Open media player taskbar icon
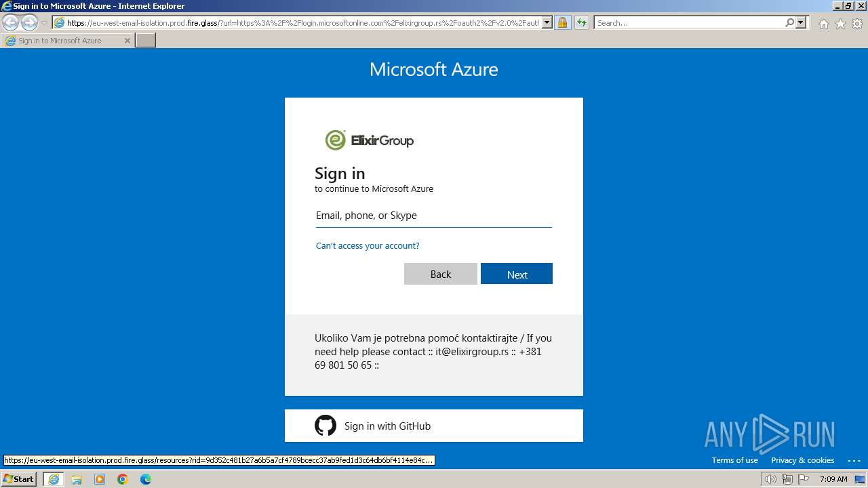 point(100,479)
